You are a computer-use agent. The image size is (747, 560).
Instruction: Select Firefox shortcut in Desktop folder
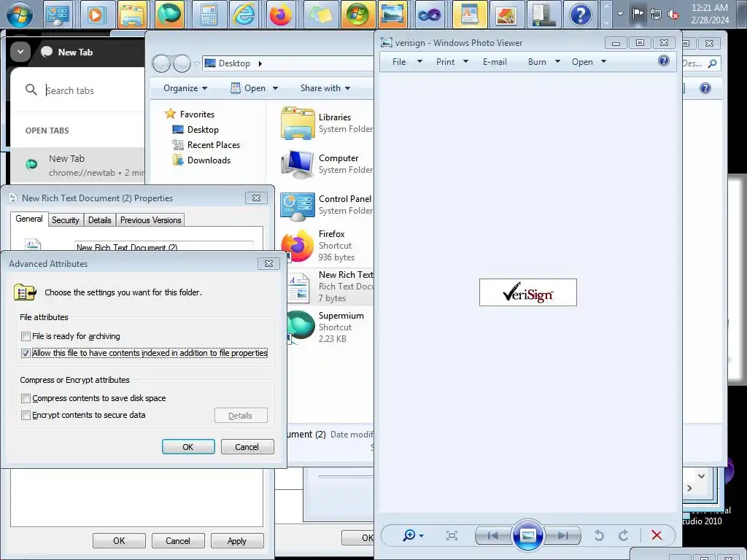(298, 246)
